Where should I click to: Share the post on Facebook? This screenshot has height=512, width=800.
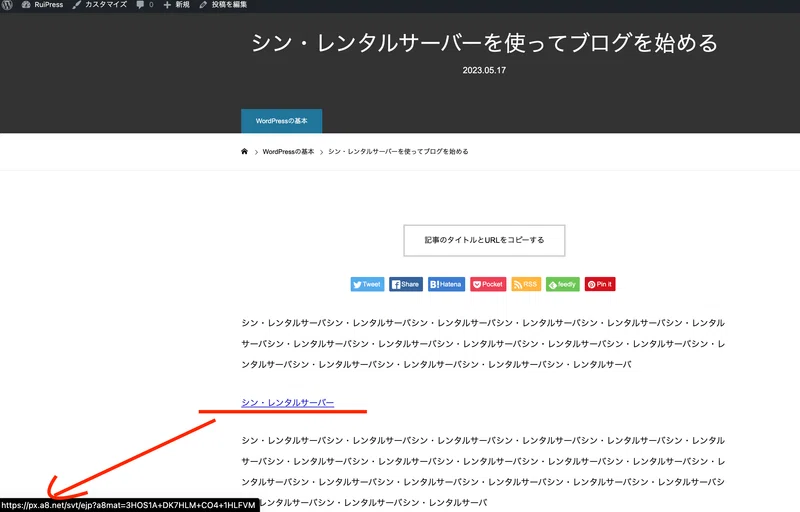point(406,284)
